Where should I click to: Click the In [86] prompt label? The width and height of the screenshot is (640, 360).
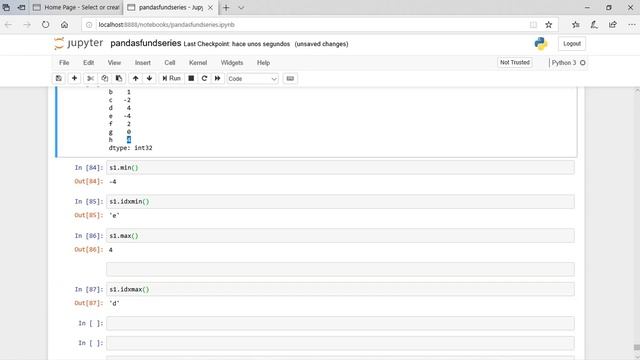coord(89,236)
